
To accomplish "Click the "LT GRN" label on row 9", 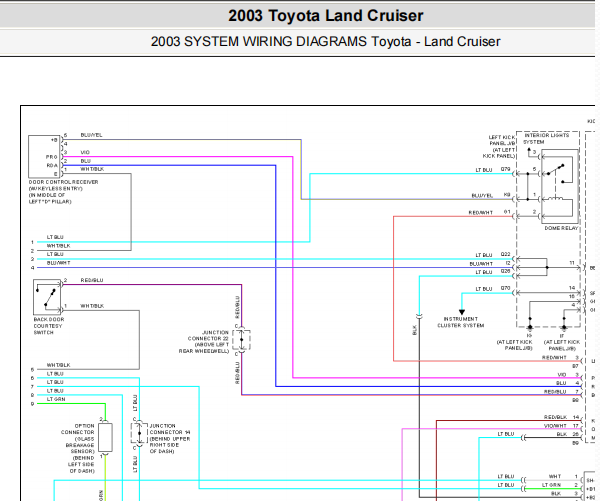I will [x=56, y=399].
